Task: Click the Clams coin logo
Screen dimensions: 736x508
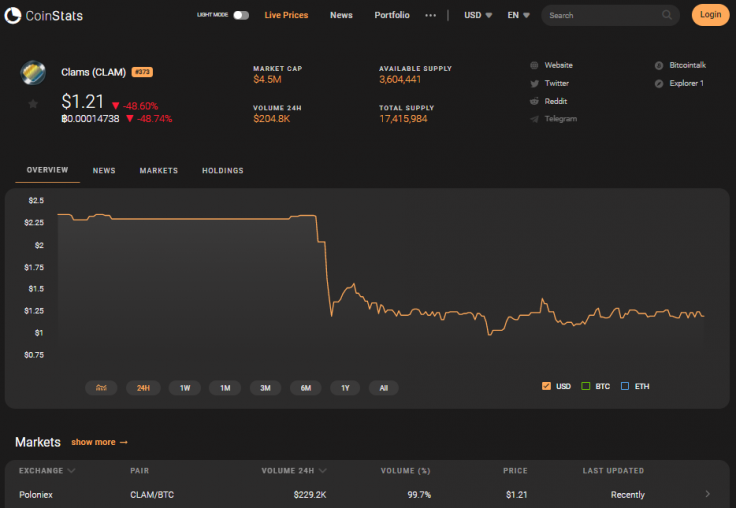Action: pos(33,72)
